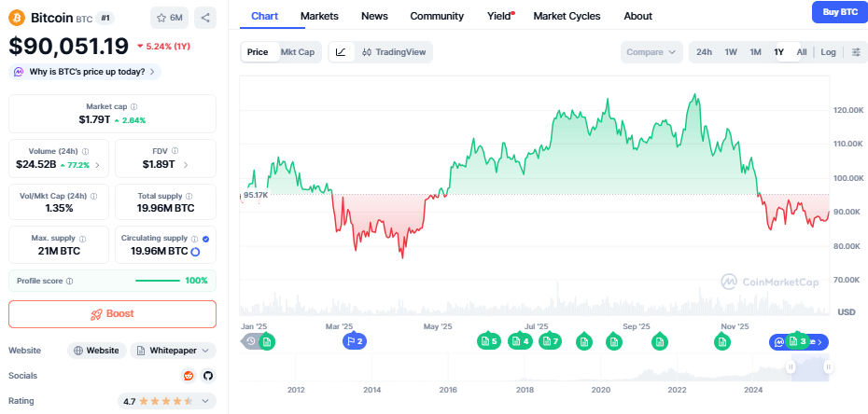Toggle chart to Mkt Cap
This screenshot has width=868, height=414.
point(298,52)
